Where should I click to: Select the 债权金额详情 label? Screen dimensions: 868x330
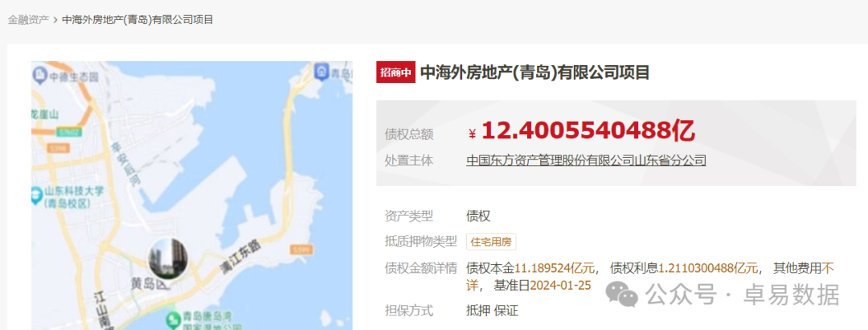pos(421,269)
